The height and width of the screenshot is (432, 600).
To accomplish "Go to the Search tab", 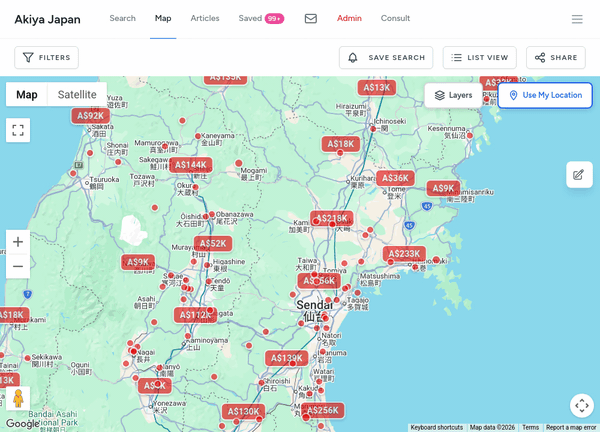I will point(122,18).
